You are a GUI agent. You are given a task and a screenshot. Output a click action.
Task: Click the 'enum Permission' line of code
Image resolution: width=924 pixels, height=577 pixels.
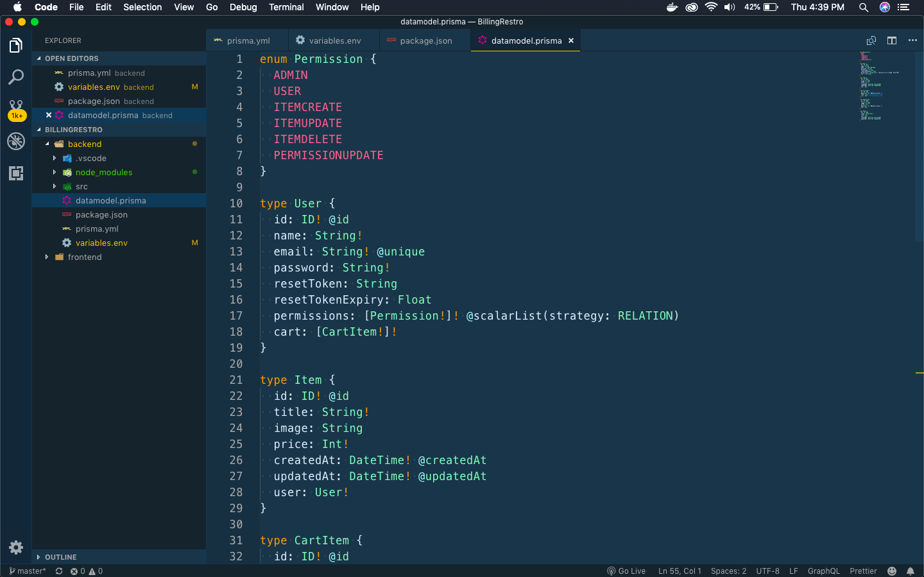coord(318,59)
